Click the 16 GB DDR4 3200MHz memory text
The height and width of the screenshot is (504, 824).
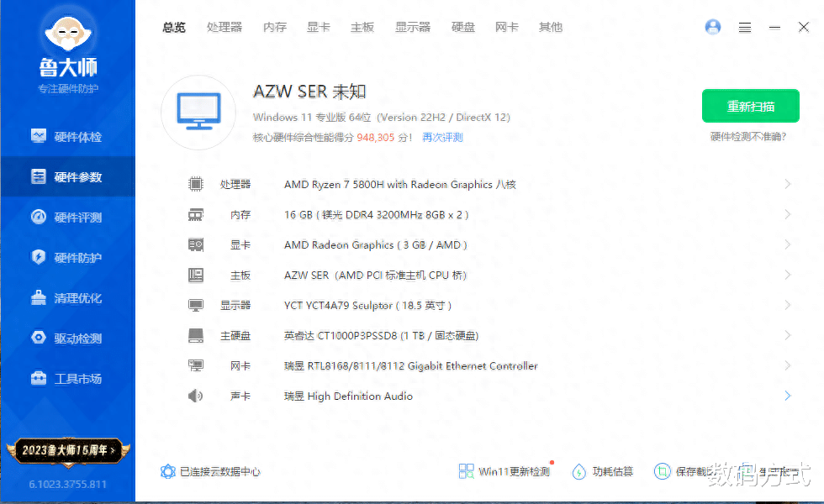point(377,215)
